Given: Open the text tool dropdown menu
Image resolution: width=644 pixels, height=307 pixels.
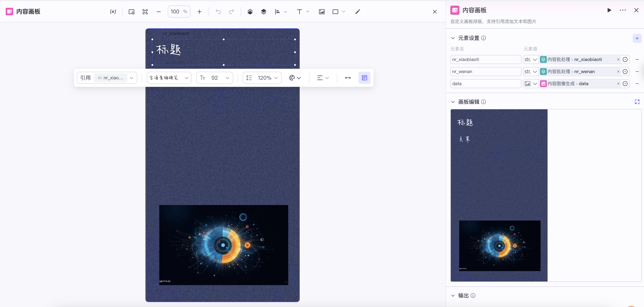Looking at the screenshot, I should point(308,12).
